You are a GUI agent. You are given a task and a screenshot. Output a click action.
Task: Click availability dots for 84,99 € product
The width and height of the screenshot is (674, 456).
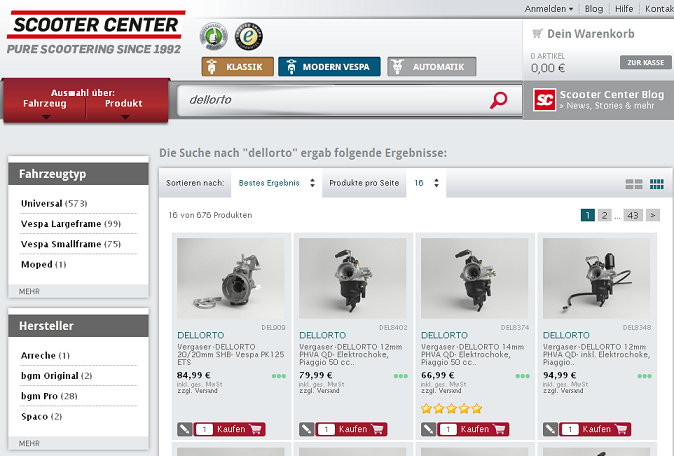(x=279, y=376)
